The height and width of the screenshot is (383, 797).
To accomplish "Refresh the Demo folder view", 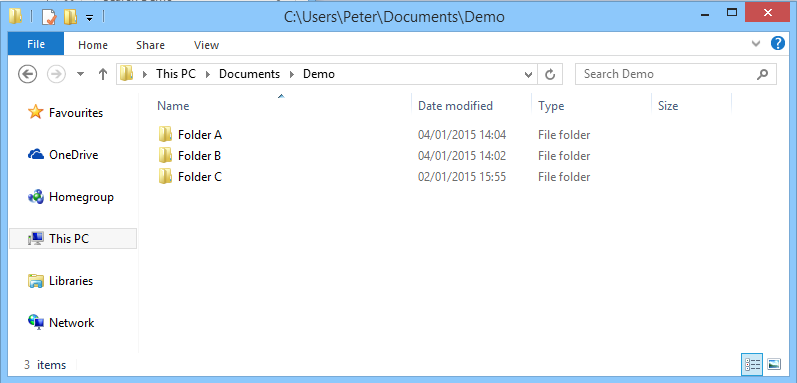I will point(549,74).
